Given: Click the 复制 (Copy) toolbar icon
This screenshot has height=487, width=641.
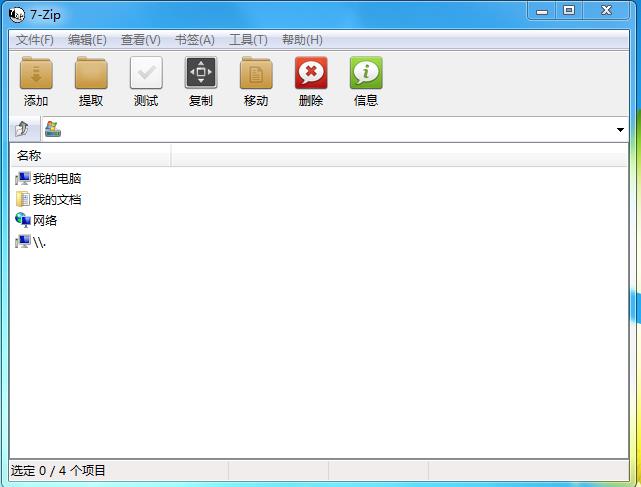Looking at the screenshot, I should tap(201, 73).
